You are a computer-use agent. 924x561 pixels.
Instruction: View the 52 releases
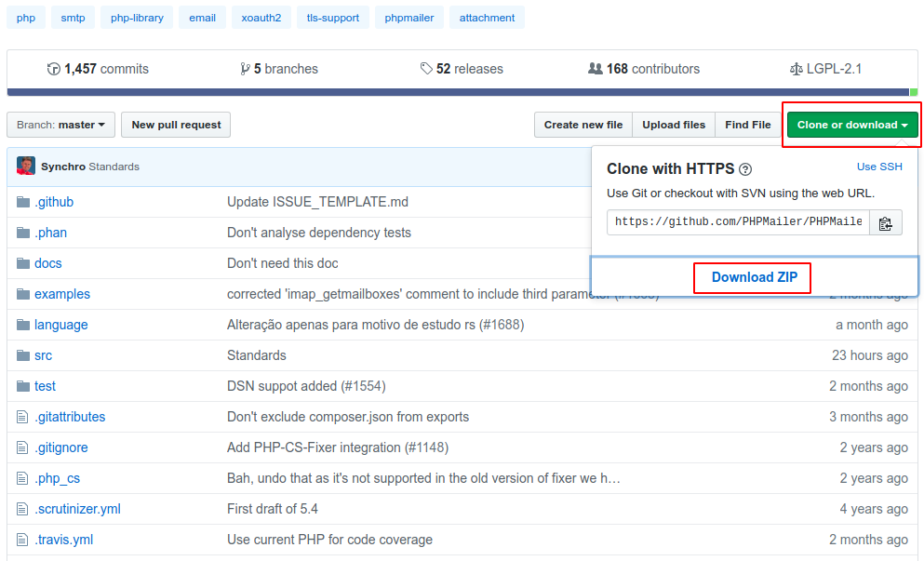462,69
